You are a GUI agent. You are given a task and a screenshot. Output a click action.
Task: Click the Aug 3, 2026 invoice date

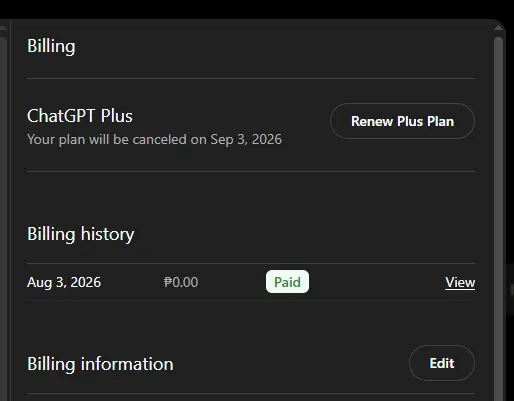(x=64, y=282)
